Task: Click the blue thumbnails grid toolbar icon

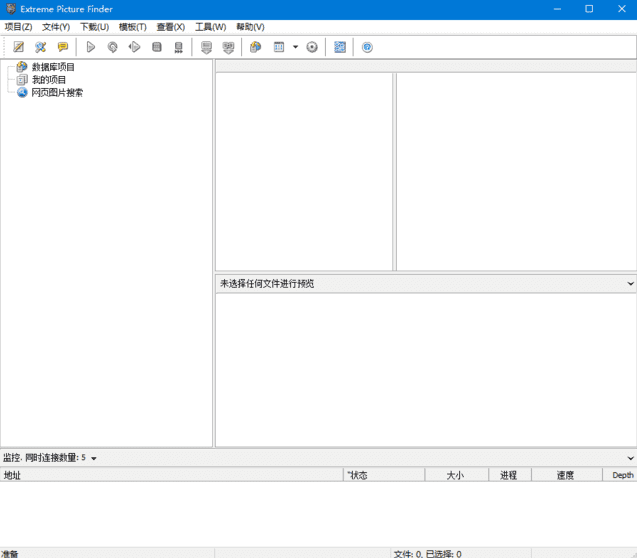Action: point(340,47)
